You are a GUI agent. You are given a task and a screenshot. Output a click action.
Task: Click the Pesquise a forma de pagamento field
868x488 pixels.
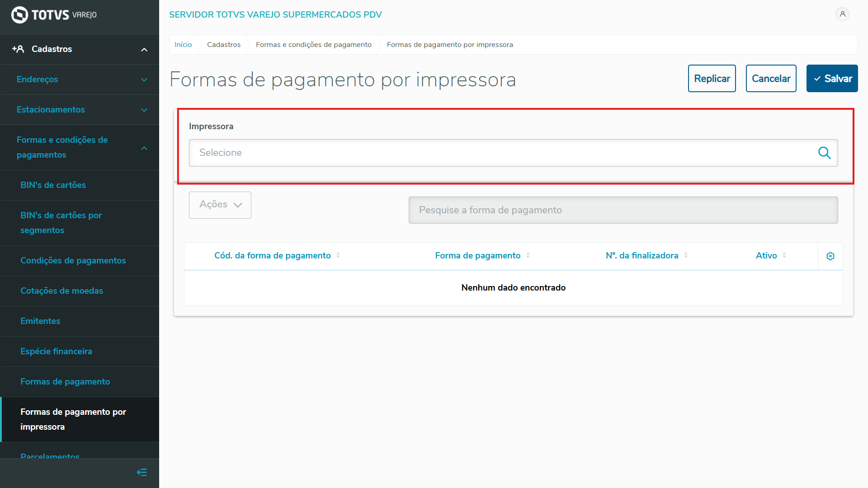(x=623, y=210)
